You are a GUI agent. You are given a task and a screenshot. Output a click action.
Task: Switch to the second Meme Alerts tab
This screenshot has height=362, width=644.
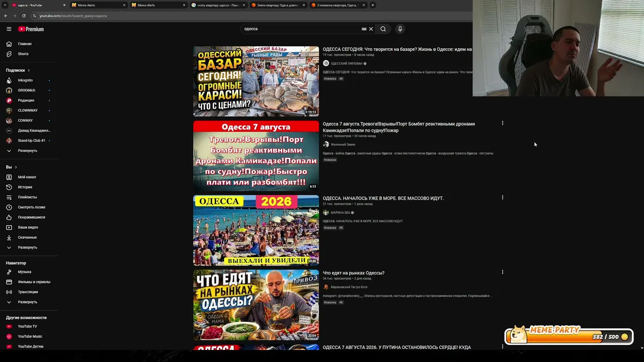(158, 5)
